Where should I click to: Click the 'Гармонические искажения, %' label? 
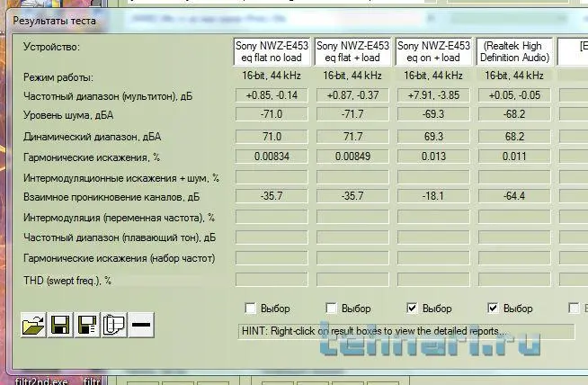pos(92,157)
